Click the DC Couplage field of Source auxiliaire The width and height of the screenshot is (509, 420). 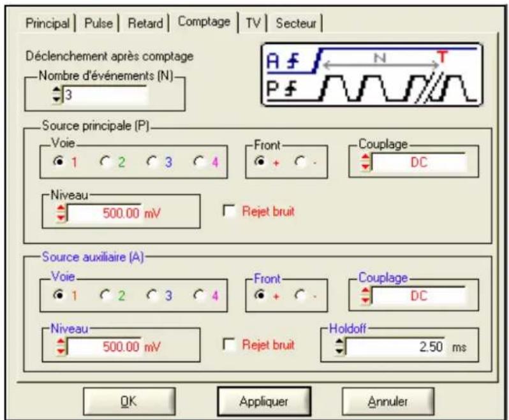tap(419, 296)
